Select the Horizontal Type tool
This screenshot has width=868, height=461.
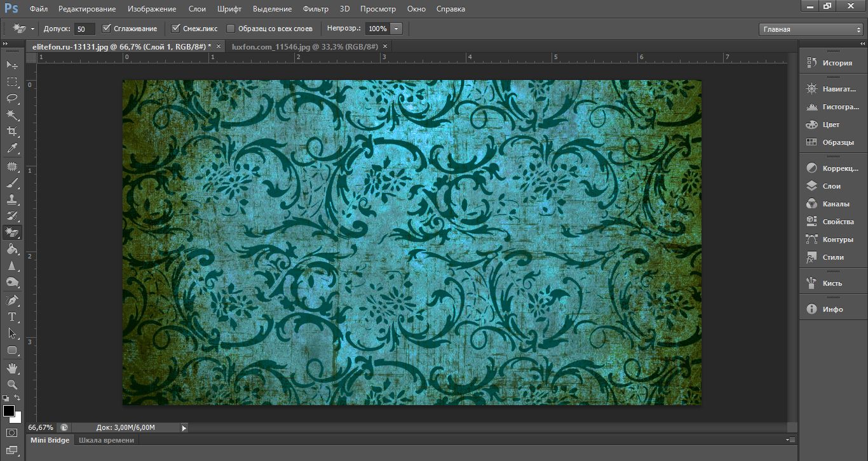[12, 317]
